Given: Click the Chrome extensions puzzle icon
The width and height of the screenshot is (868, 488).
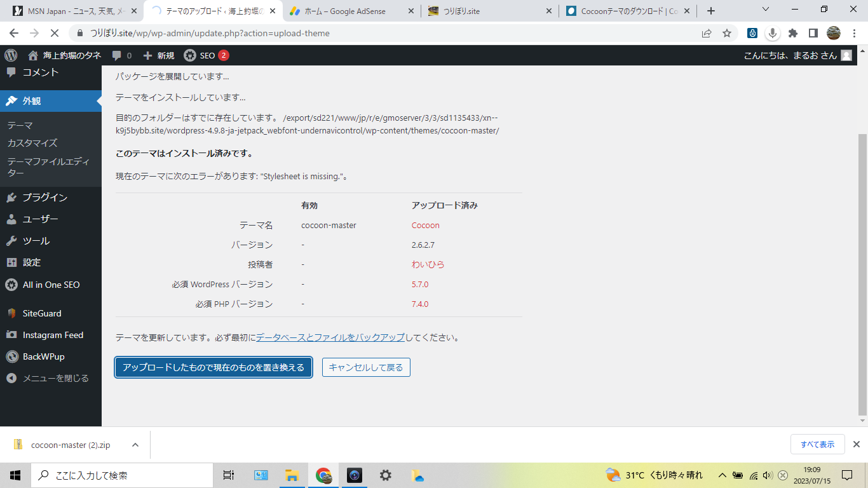Looking at the screenshot, I should point(793,33).
